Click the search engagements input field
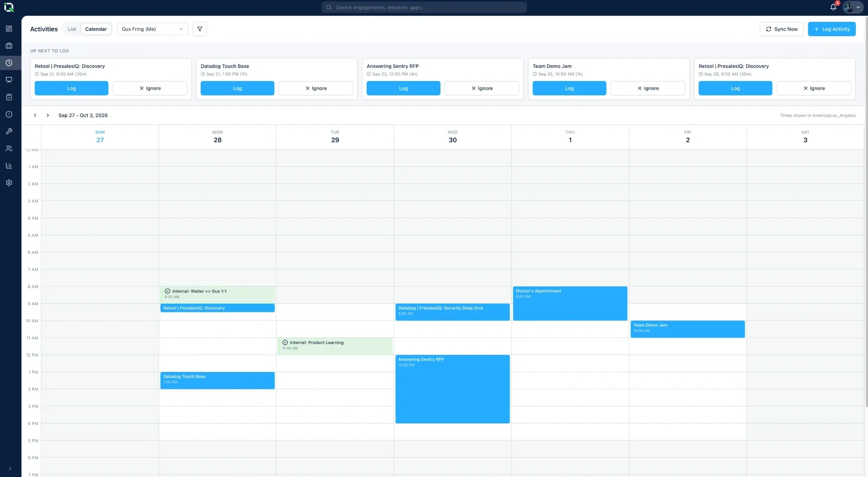The height and width of the screenshot is (477, 868). [x=424, y=7]
